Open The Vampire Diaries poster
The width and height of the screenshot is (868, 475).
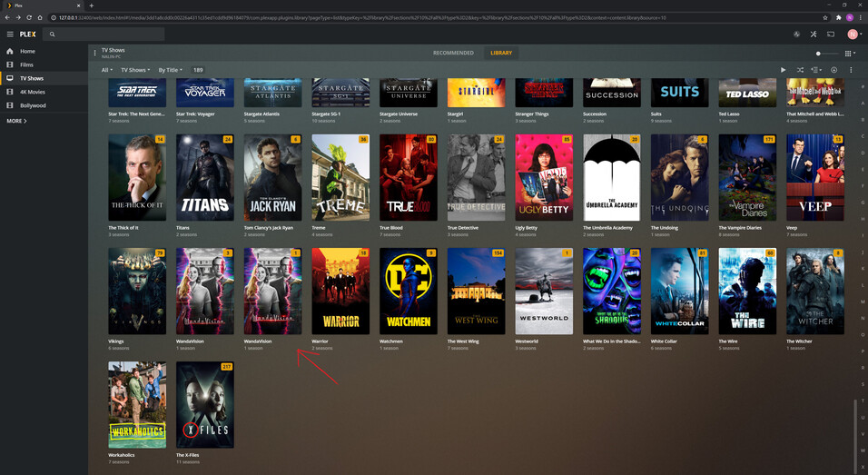(x=747, y=177)
